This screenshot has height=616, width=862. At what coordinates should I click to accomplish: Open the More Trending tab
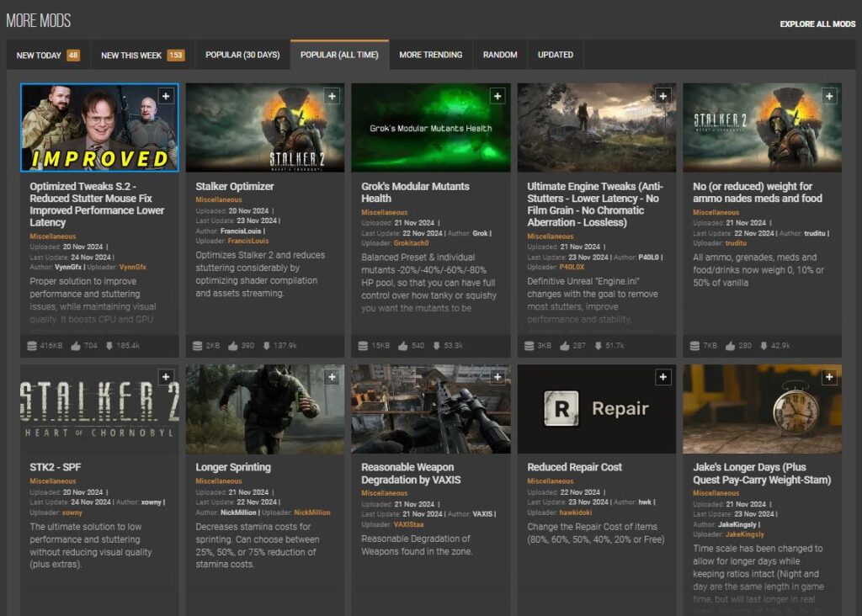click(430, 56)
